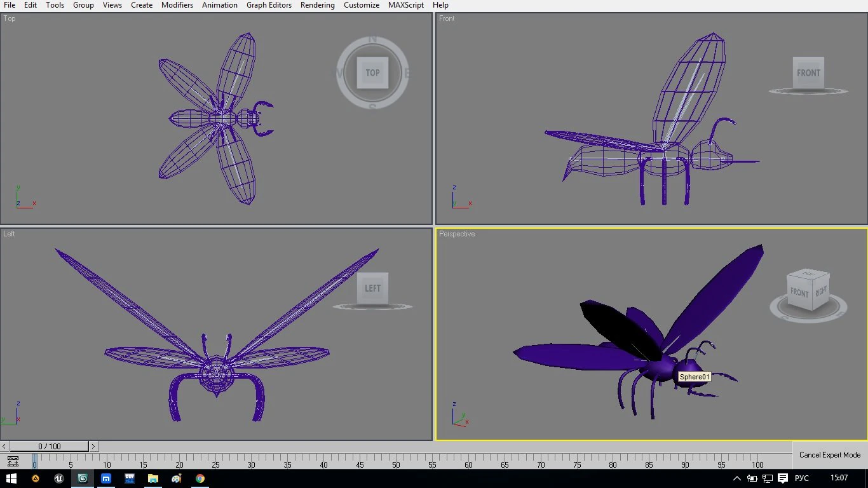868x488 pixels.
Task: Click frame 100 on the track bar
Action: [x=757, y=460]
